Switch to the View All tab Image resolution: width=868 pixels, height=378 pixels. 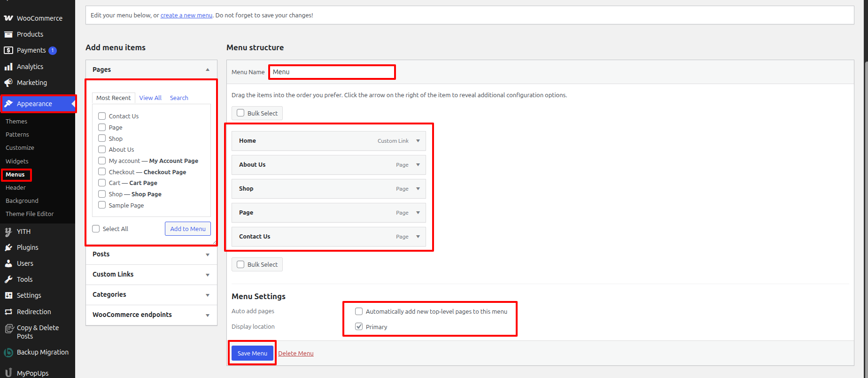[x=150, y=98]
